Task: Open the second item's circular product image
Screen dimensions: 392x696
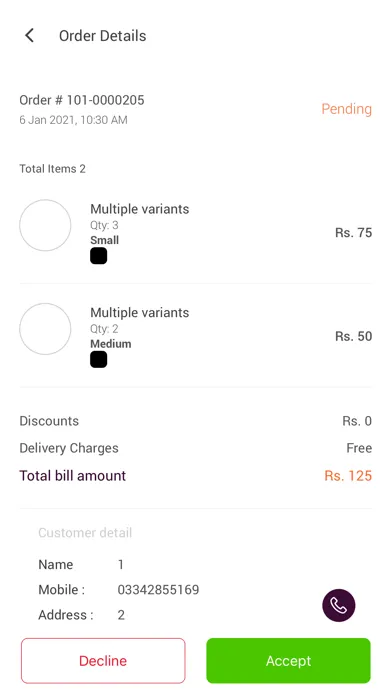Action: pyautogui.click(x=45, y=329)
